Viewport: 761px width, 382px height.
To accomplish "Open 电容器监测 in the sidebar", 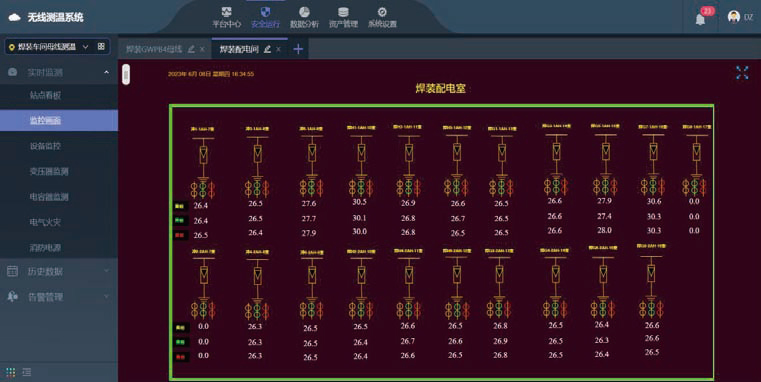I will tap(49, 197).
